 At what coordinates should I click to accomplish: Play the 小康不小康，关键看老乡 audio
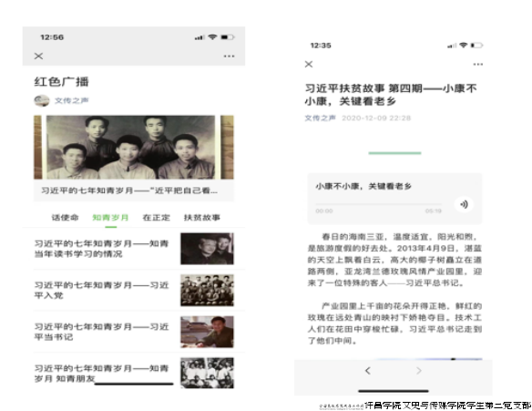pyautogui.click(x=464, y=204)
